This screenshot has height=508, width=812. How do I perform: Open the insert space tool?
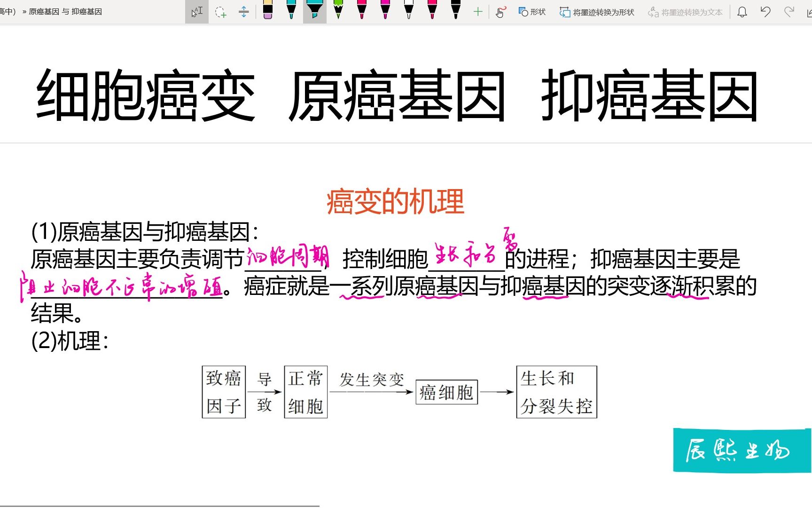(x=244, y=13)
